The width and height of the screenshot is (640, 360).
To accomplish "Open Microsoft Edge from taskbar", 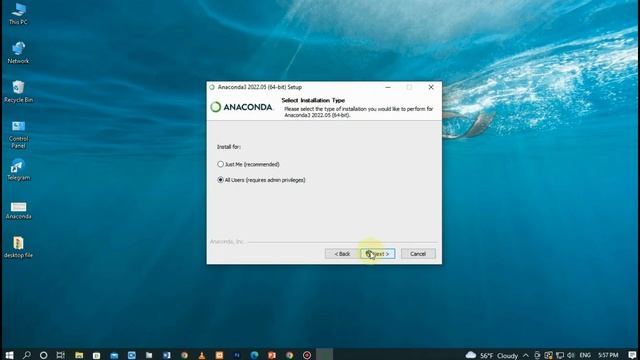I will coord(254,355).
